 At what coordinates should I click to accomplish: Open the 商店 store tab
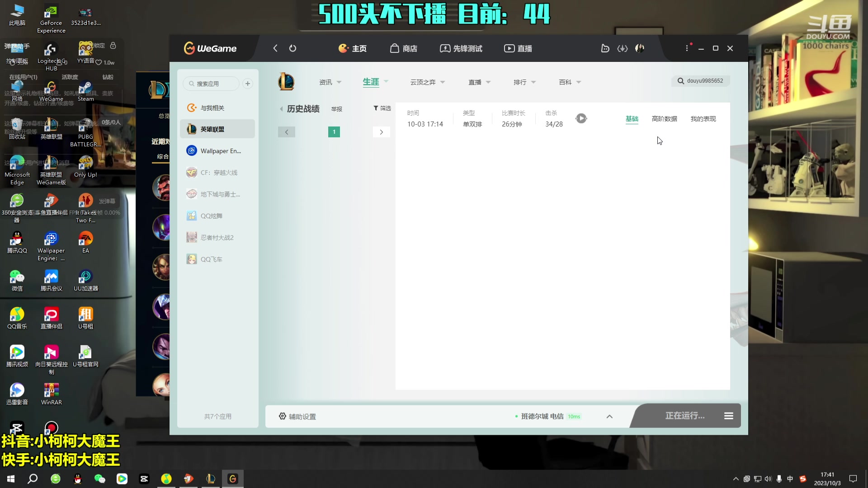pos(404,48)
